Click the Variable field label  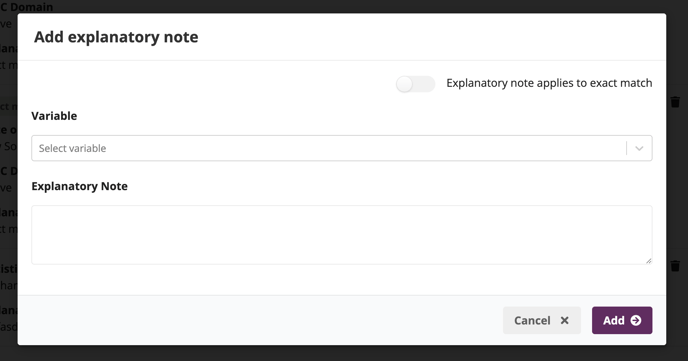point(54,116)
